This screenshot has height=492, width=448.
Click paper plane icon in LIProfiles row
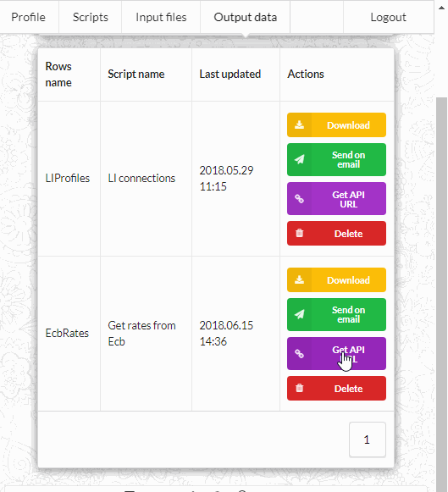click(x=299, y=159)
